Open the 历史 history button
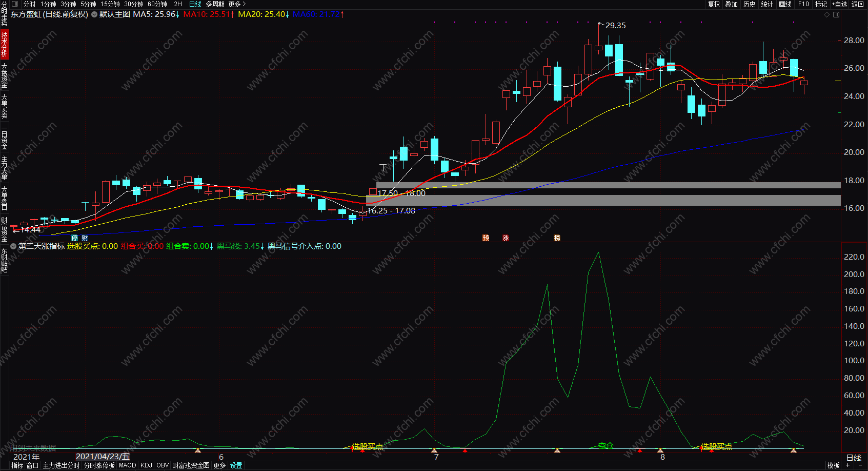 750,4
